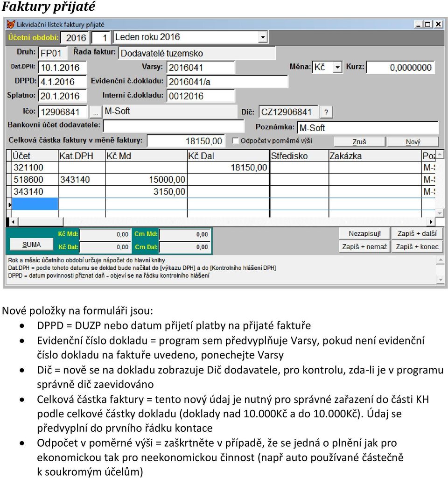Click the SUMA button
This screenshot has height=478, width=448.
coord(31,245)
